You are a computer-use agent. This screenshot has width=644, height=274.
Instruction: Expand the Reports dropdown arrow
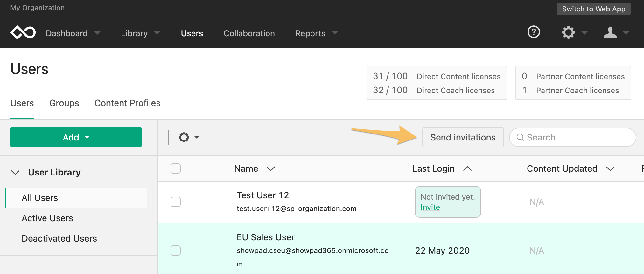[335, 33]
